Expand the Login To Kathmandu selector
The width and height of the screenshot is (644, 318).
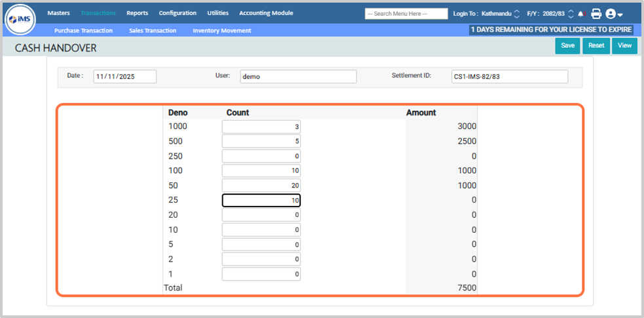(x=517, y=14)
